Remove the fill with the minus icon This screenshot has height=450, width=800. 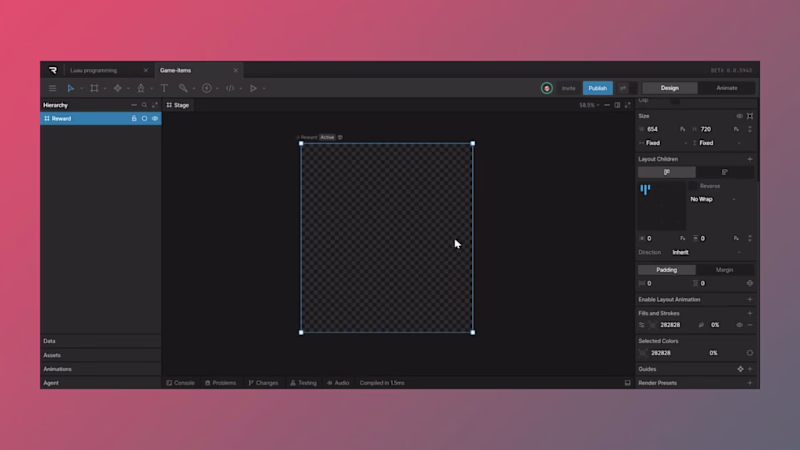[x=750, y=325]
